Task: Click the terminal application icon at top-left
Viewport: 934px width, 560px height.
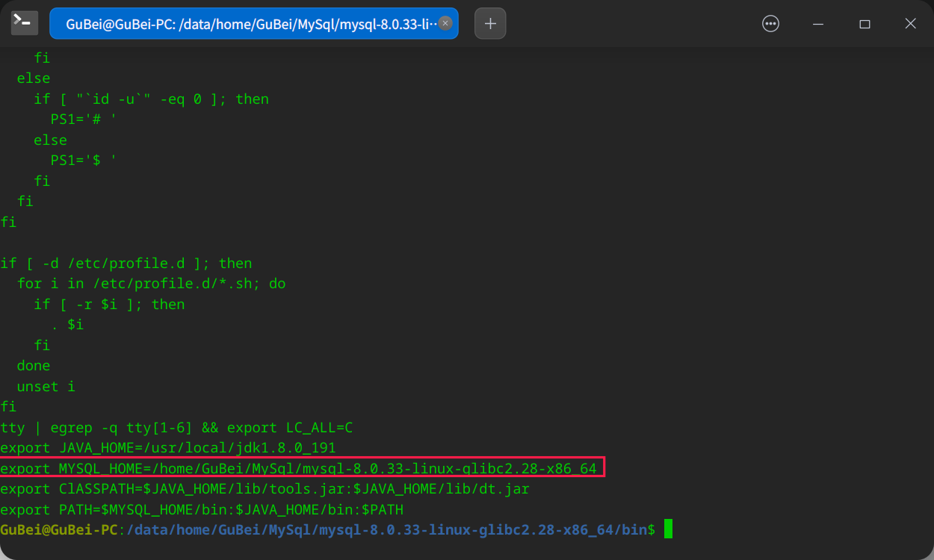Action: [24, 22]
